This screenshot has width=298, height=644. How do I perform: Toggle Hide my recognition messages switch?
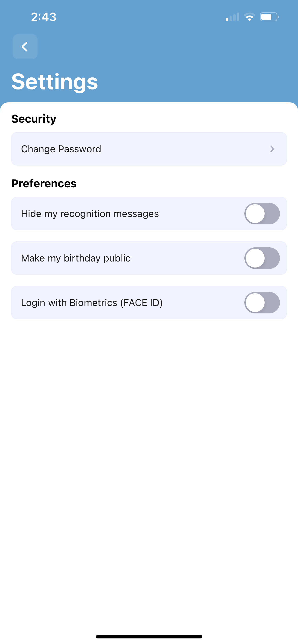coord(262,214)
